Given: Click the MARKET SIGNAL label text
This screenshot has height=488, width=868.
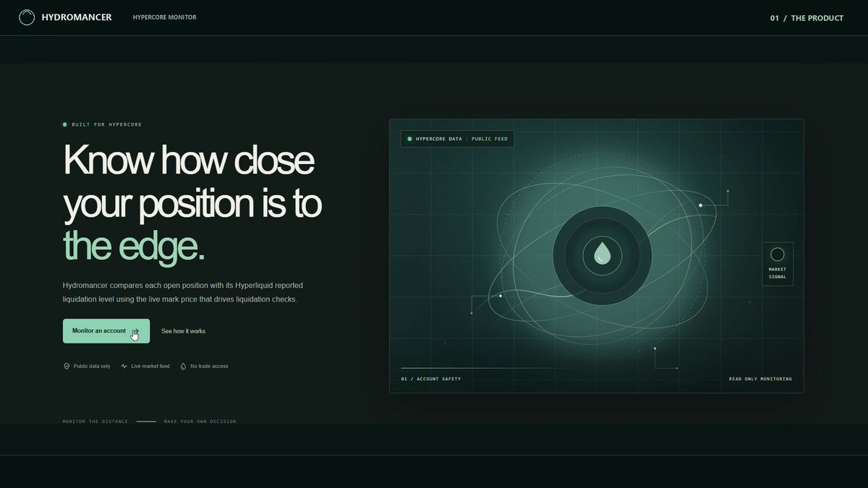Looking at the screenshot, I should pos(778,273).
